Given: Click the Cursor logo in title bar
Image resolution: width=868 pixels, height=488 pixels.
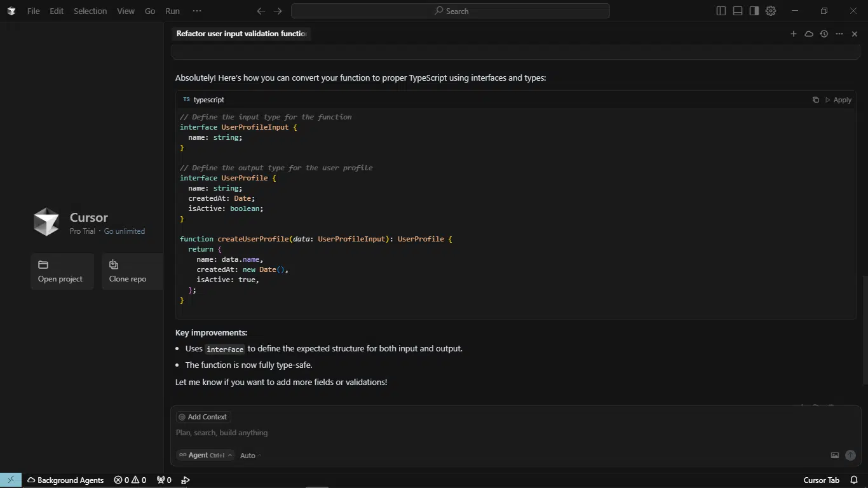Looking at the screenshot, I should pyautogui.click(x=11, y=11).
